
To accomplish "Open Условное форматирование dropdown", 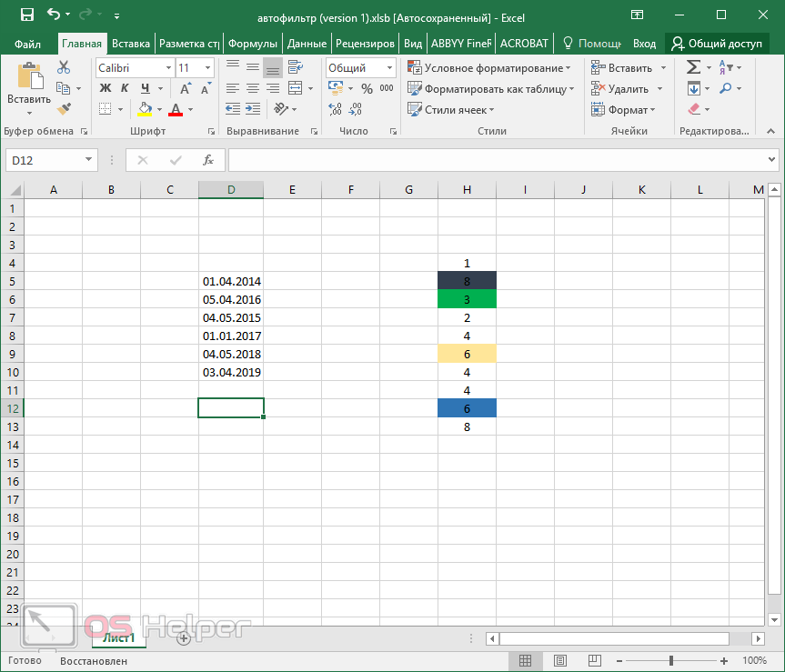I will (x=490, y=68).
